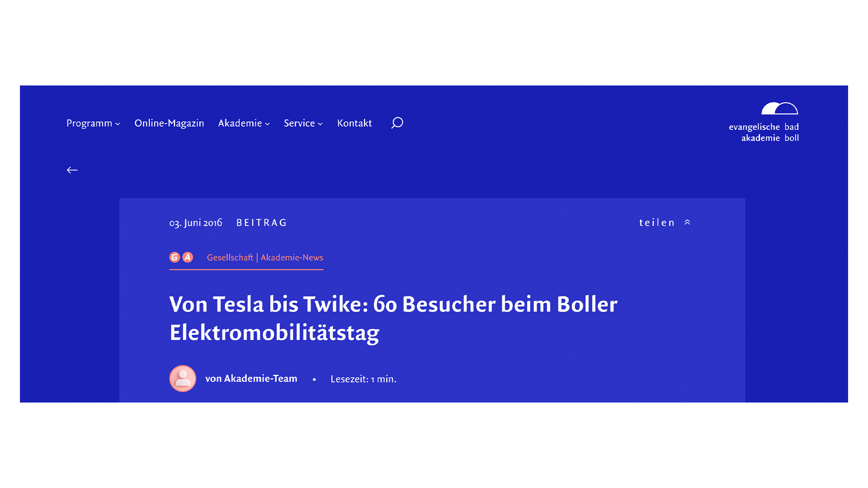Click the date 03. Juni 2016

click(x=196, y=222)
